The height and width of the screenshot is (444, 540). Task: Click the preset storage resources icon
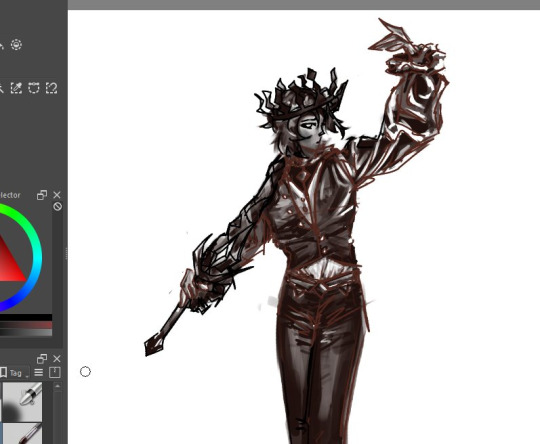click(x=55, y=372)
